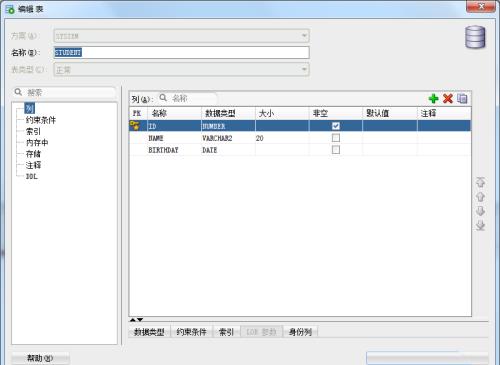Image resolution: width=500 pixels, height=365 pixels.
Task: Select 注释 in the left tree
Action: (33, 165)
